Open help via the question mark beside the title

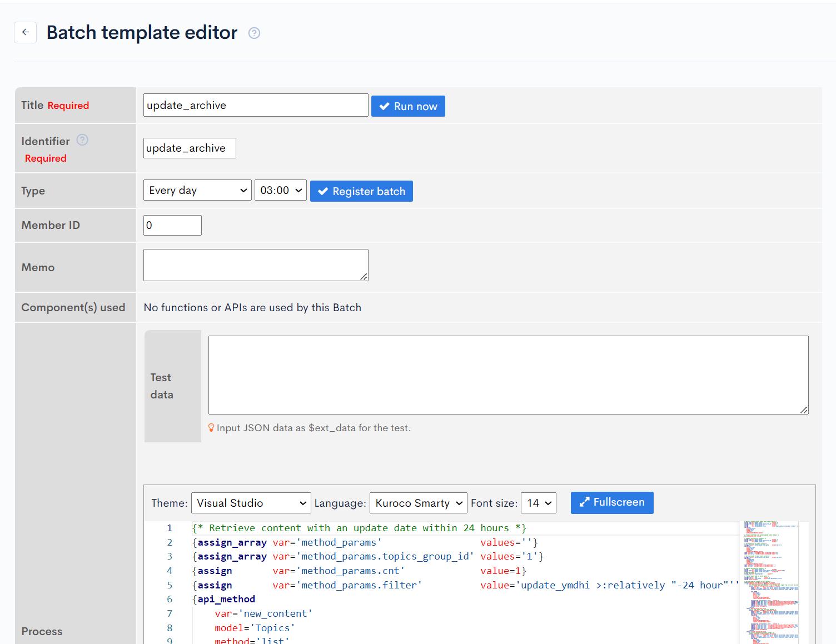(254, 33)
